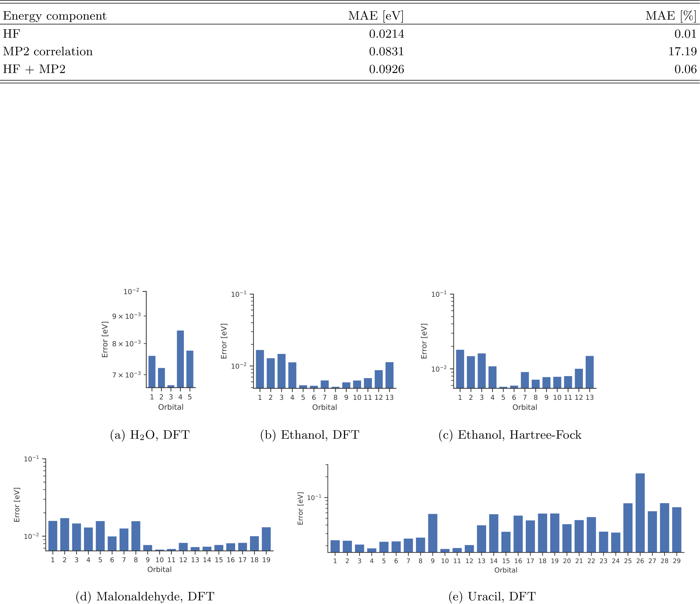Click the 0.01 percentage value
Image resolution: width=700 pixels, height=604 pixels.
686,34
